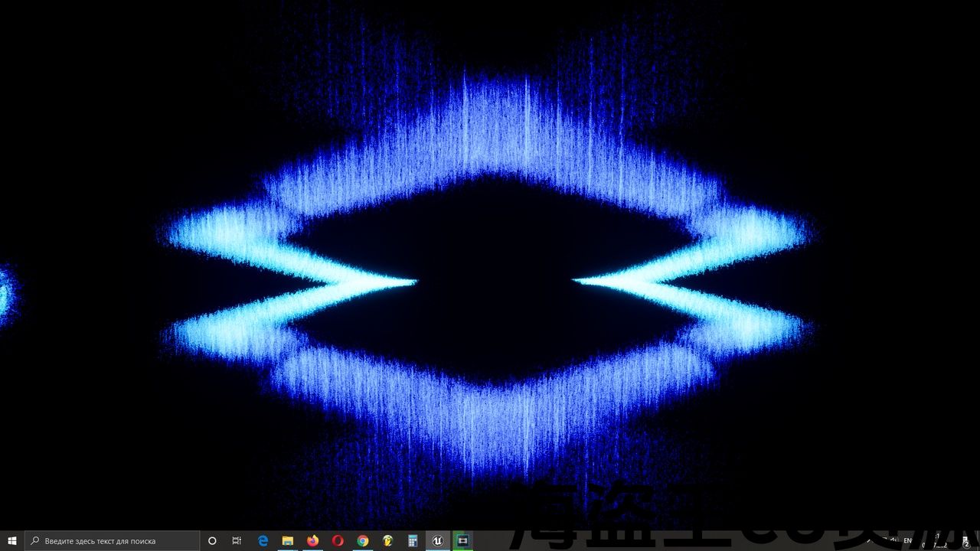This screenshot has width=980, height=551.
Task: Open the Windows Start menu
Action: click(12, 540)
